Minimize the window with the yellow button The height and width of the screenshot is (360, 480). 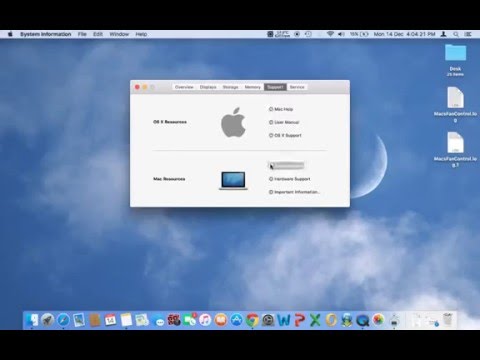pos(145,87)
